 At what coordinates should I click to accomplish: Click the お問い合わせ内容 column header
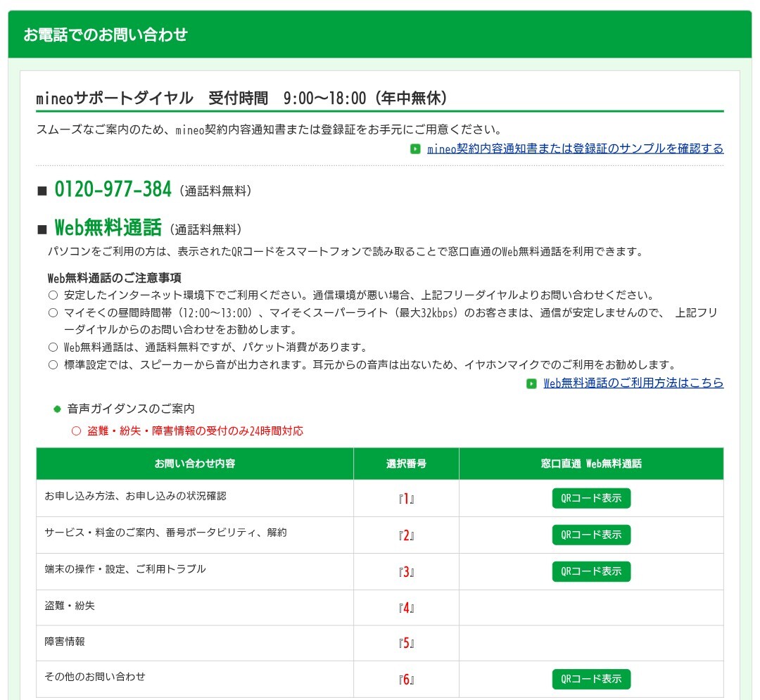coord(195,464)
